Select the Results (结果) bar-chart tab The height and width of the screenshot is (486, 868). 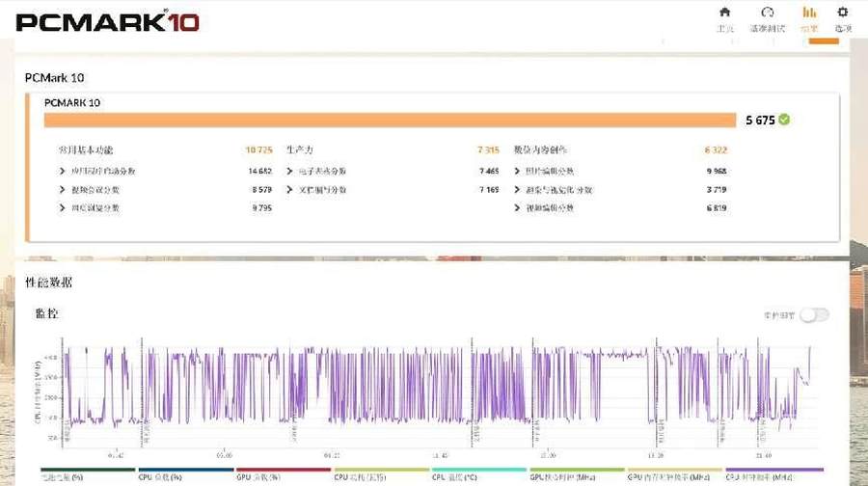click(809, 13)
